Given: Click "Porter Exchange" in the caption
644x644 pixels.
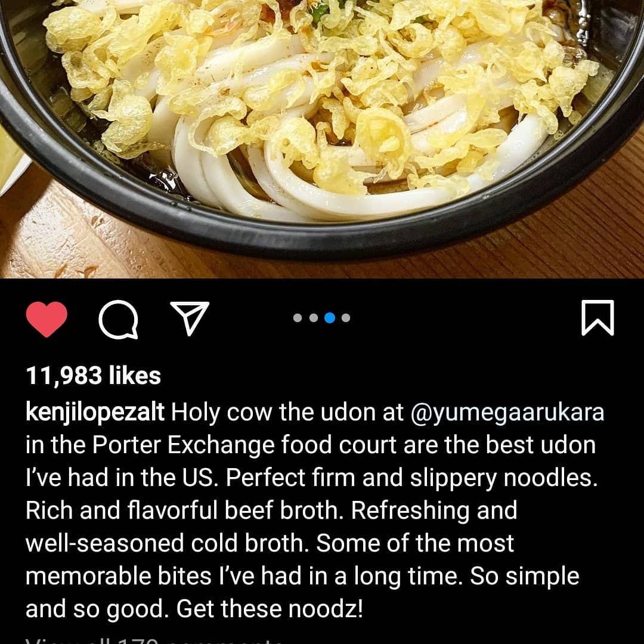Looking at the screenshot, I should [183, 445].
